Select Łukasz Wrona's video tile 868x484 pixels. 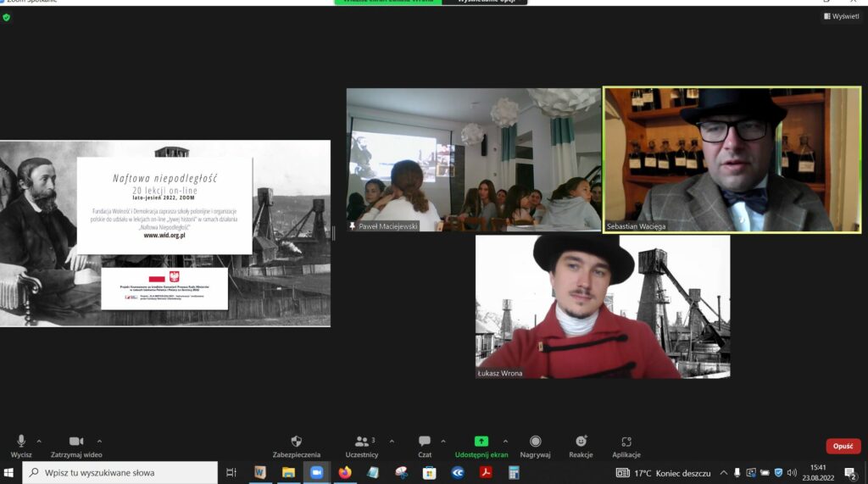(x=602, y=306)
